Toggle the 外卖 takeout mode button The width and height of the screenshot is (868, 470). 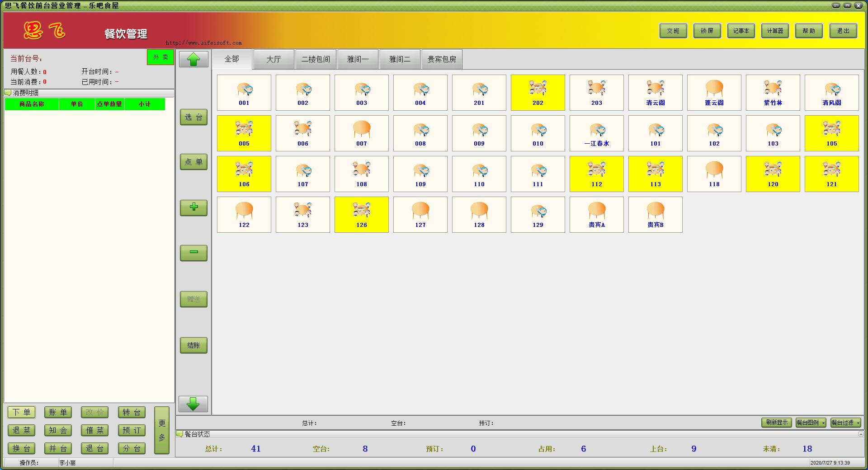click(x=160, y=57)
